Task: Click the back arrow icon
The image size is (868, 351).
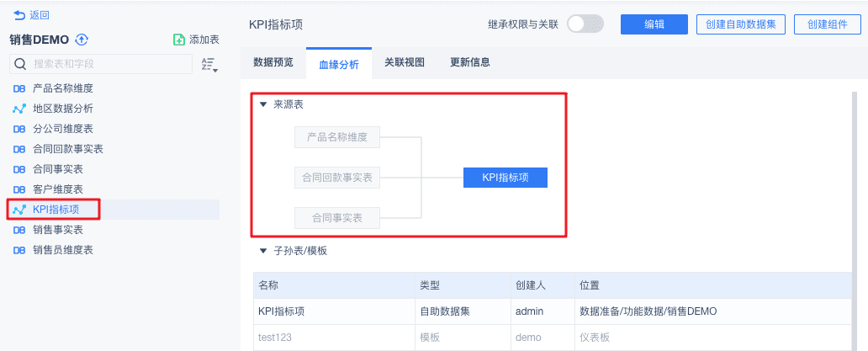Action: (19, 15)
